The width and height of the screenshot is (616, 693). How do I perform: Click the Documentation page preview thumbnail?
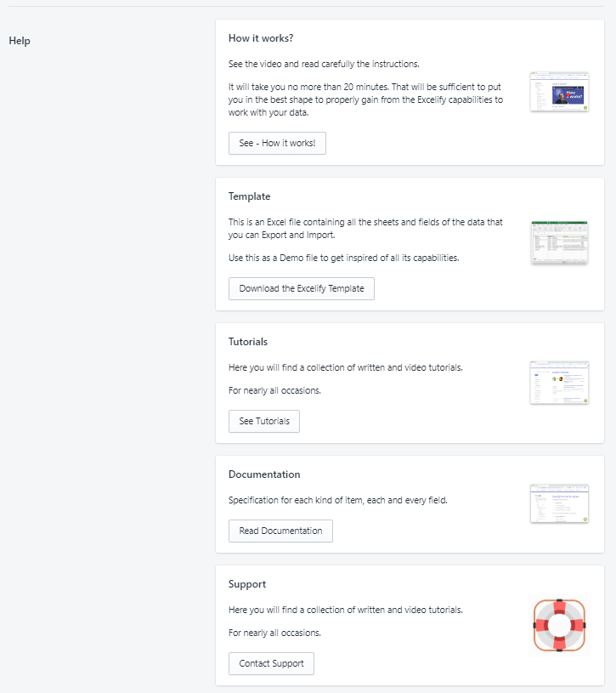559,504
